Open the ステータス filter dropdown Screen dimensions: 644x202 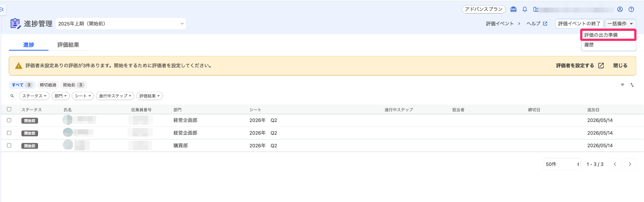(x=34, y=96)
